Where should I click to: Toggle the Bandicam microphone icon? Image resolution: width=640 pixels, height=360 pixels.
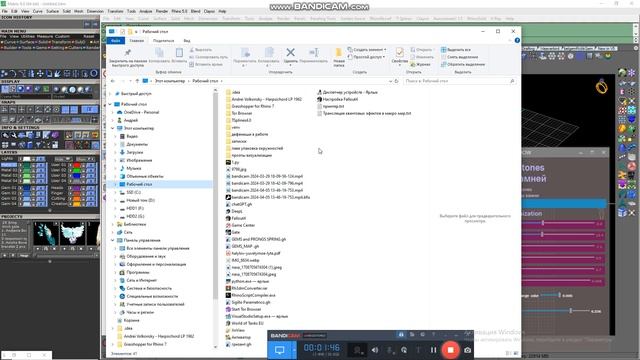[390, 350]
